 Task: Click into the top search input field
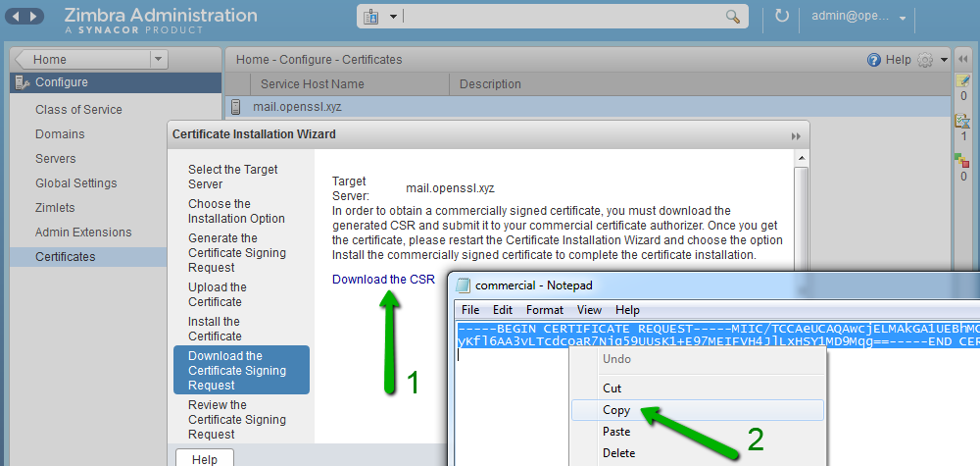coord(559,18)
